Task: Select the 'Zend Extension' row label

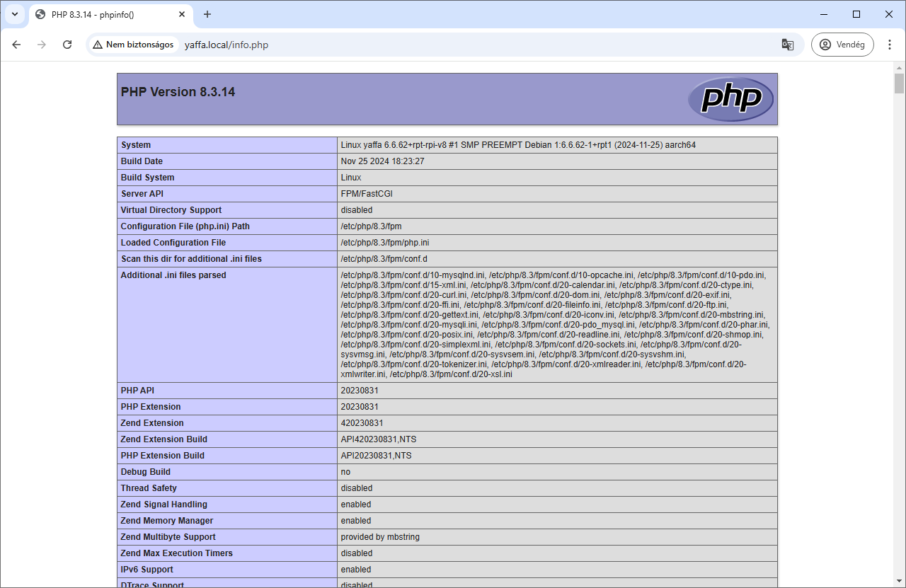Action: (152, 423)
